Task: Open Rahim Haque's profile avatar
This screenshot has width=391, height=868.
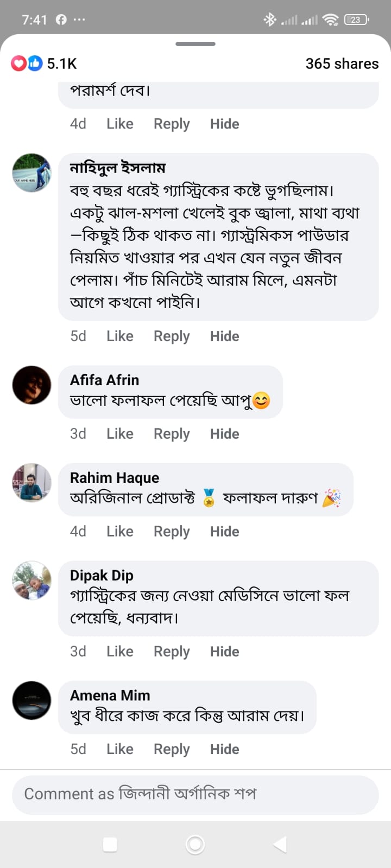Action: [x=32, y=483]
